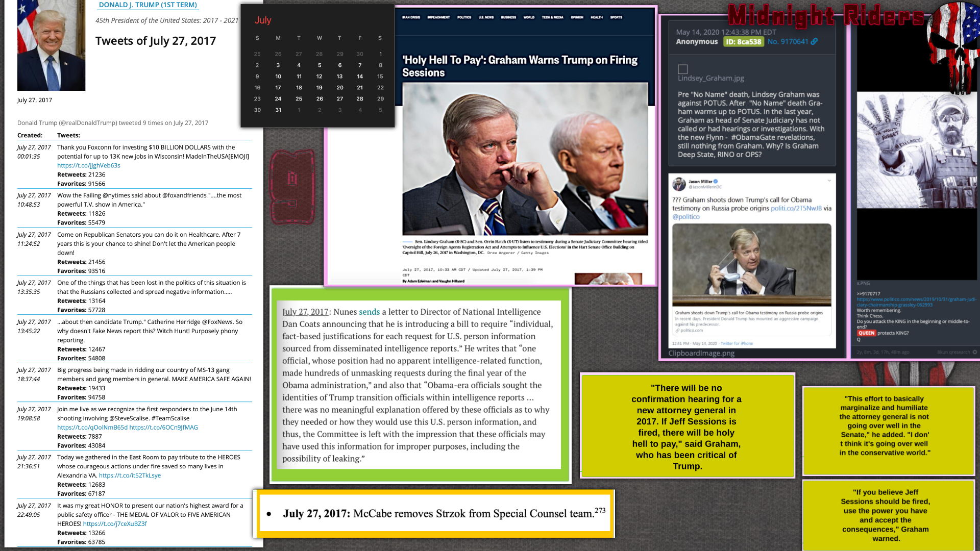Screen dimensions: 980x551
Task: Click the green ID: 8ca538 badge
Action: coord(743,42)
